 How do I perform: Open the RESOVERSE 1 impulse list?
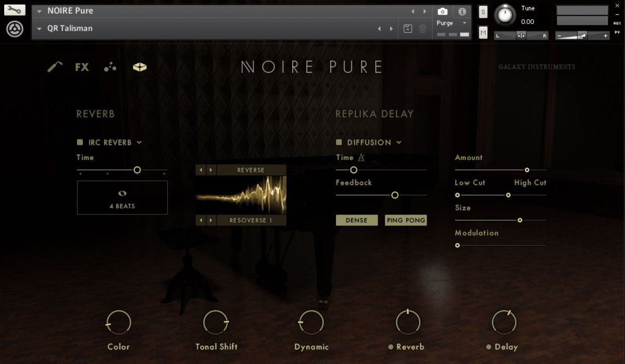point(251,220)
